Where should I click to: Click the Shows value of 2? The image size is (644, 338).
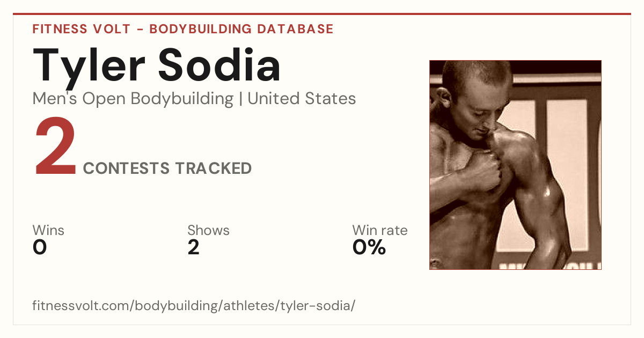click(194, 247)
